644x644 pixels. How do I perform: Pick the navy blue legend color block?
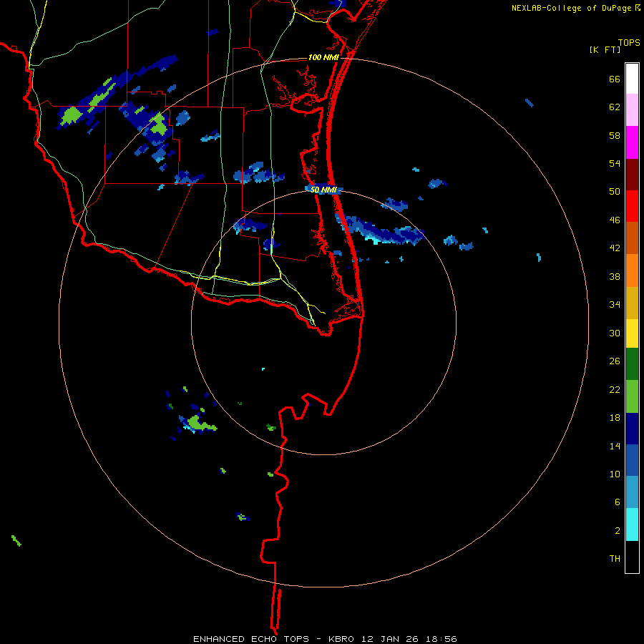[x=632, y=429]
